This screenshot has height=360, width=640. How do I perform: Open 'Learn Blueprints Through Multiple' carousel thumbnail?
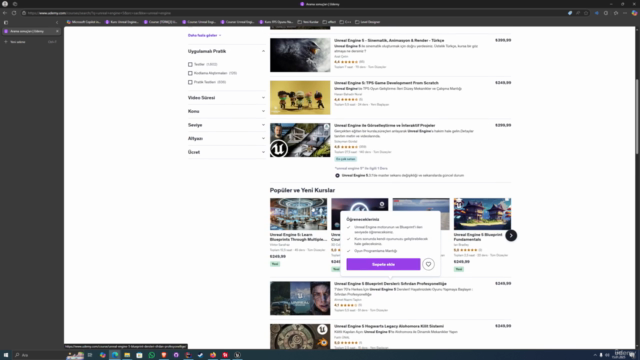point(298,214)
